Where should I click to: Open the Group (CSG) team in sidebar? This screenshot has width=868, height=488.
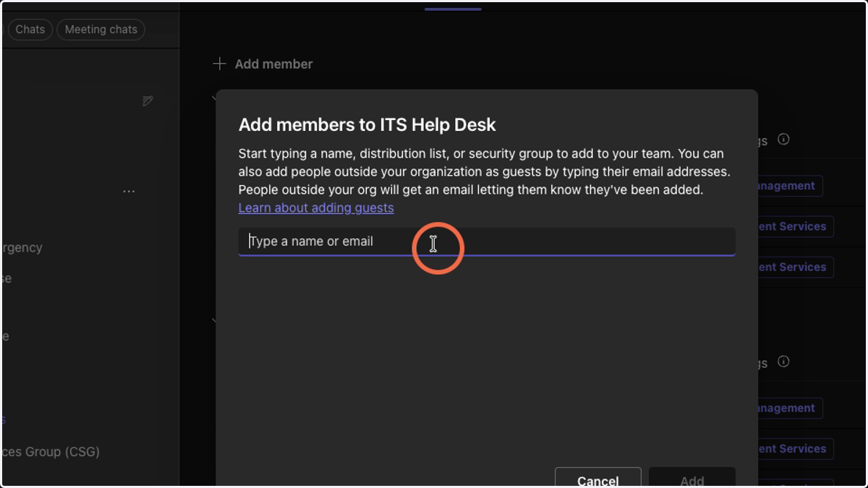click(x=51, y=452)
